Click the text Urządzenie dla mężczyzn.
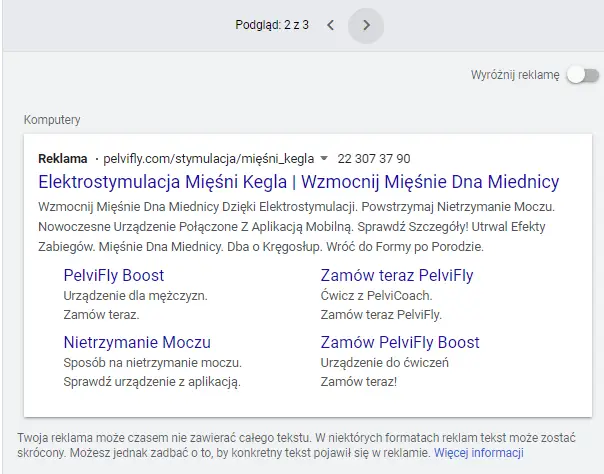The height and width of the screenshot is (474, 604). tap(136, 296)
